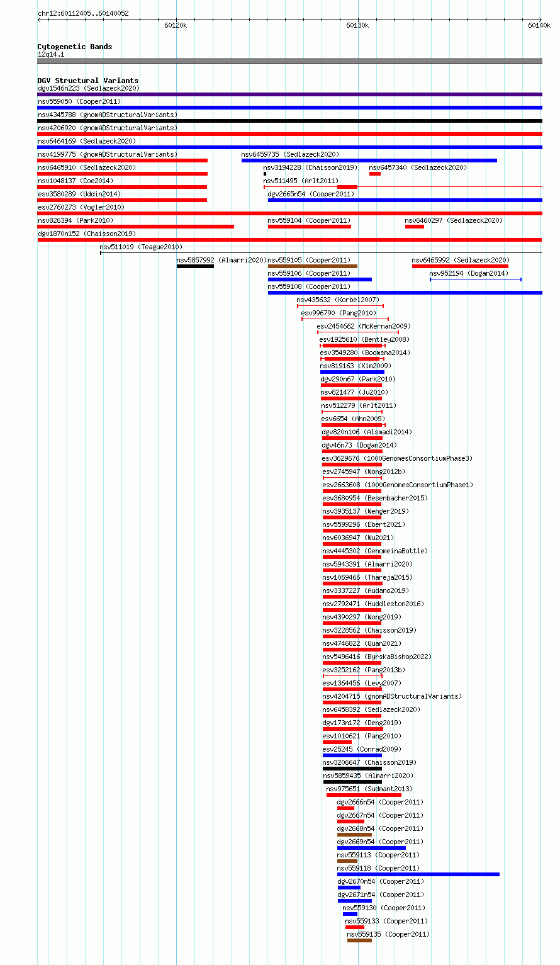Click nsv819163 (Kim2009) variant label

356,366
